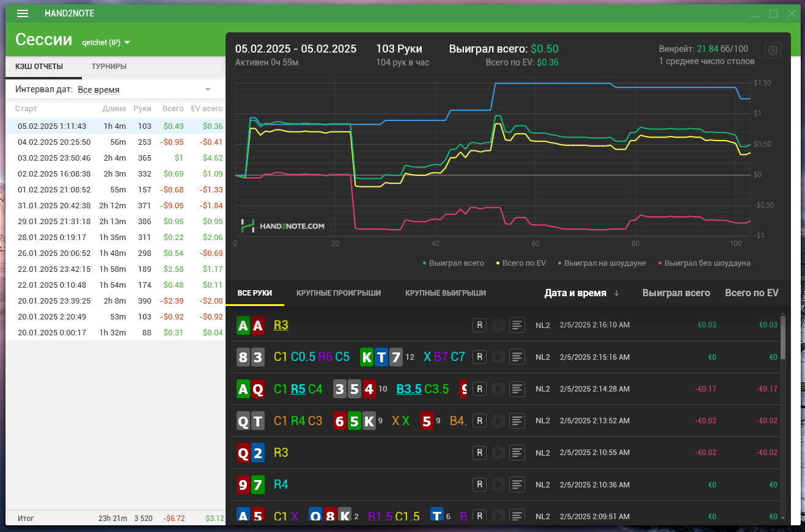This screenshot has height=532, width=805.
Task: Click the Всего по EV $0.36 summary
Action: point(522,62)
